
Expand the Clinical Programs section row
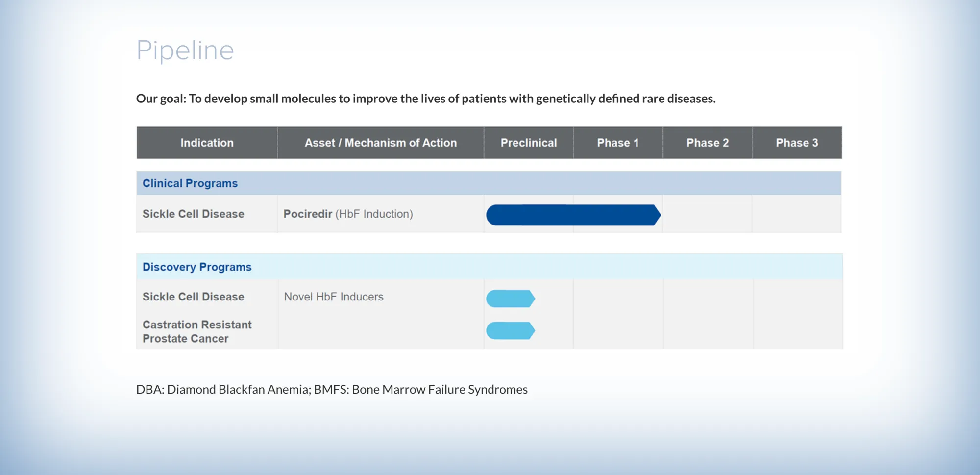(x=489, y=183)
